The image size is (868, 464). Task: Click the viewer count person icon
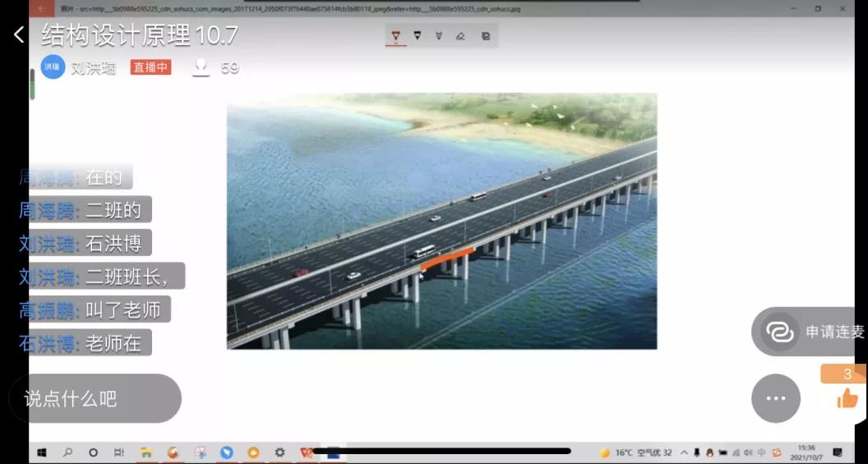tap(201, 67)
